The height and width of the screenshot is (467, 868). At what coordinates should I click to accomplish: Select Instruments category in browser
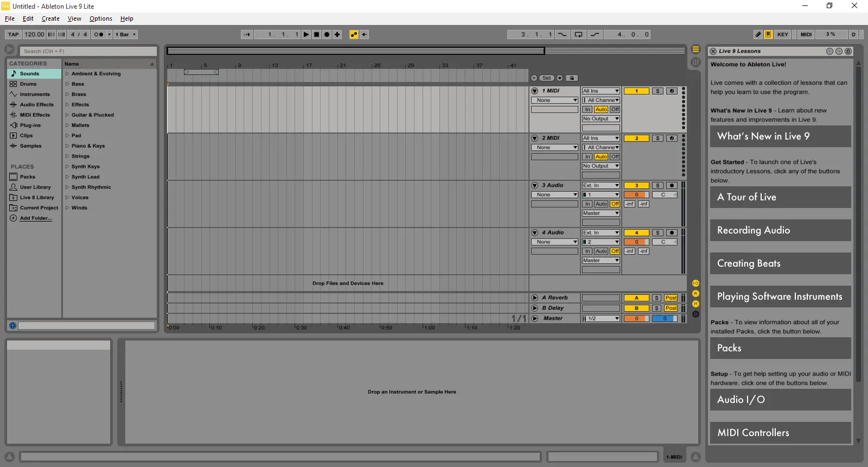pyautogui.click(x=34, y=94)
